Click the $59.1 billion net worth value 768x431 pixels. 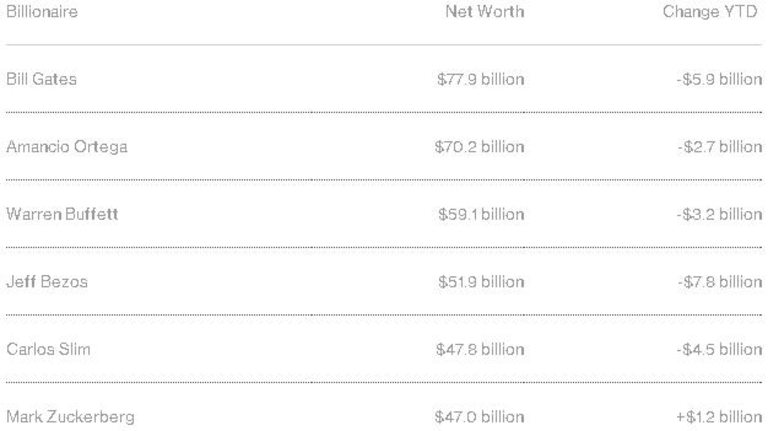coord(481,214)
